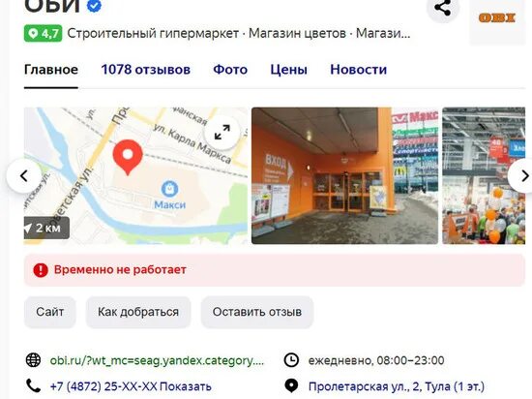Image resolution: width=532 pixels, height=399 pixels.
Task: Open the Цены tab
Action: point(289,70)
